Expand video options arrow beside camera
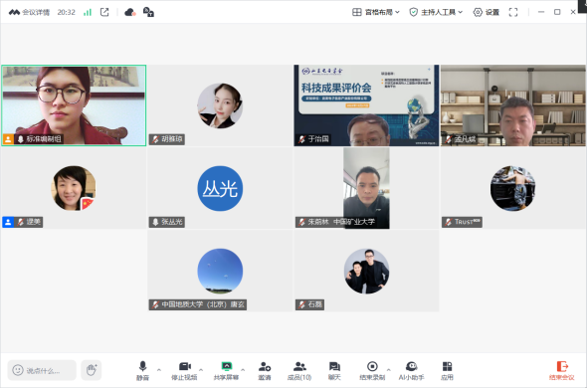Image resolution: width=588 pixels, height=389 pixels. tap(201, 370)
